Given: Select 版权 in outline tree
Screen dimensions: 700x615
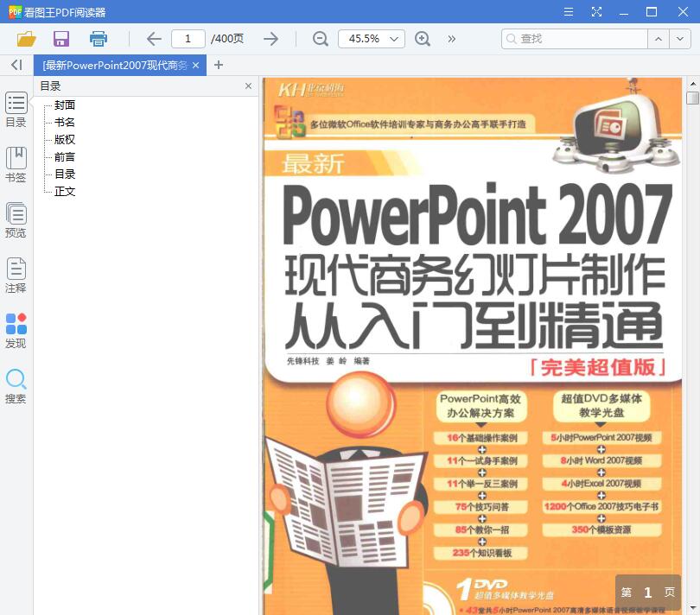Looking at the screenshot, I should pyautogui.click(x=65, y=140).
